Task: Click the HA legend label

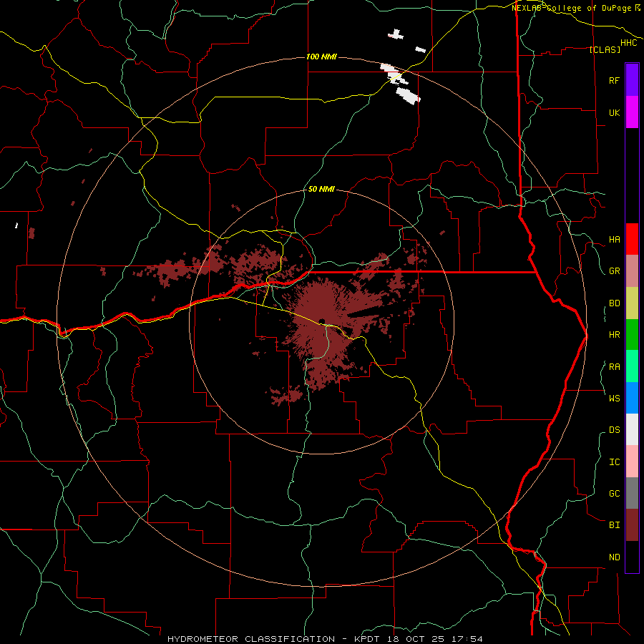Action: (614, 240)
